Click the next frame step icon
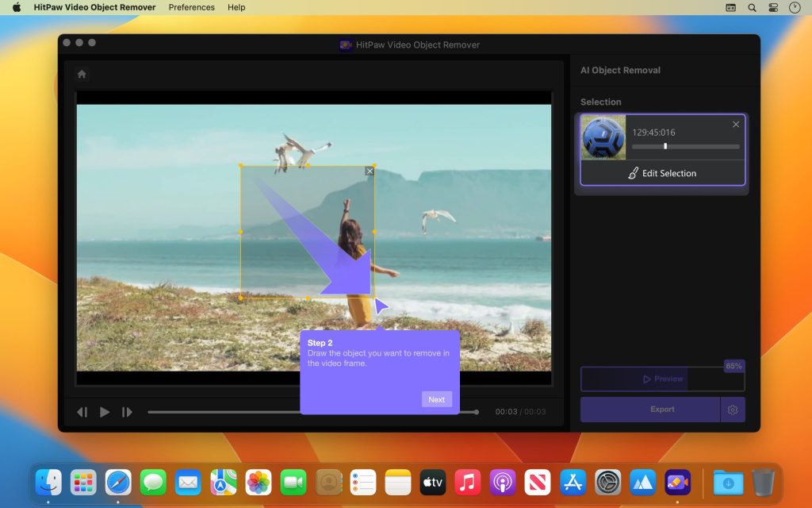Screen dimensions: 812x508 coord(126,412)
